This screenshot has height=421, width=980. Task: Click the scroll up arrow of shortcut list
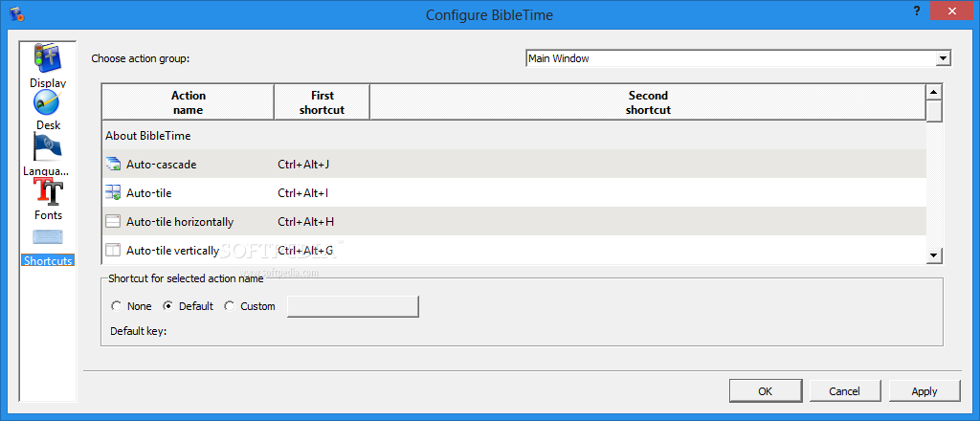[x=934, y=92]
